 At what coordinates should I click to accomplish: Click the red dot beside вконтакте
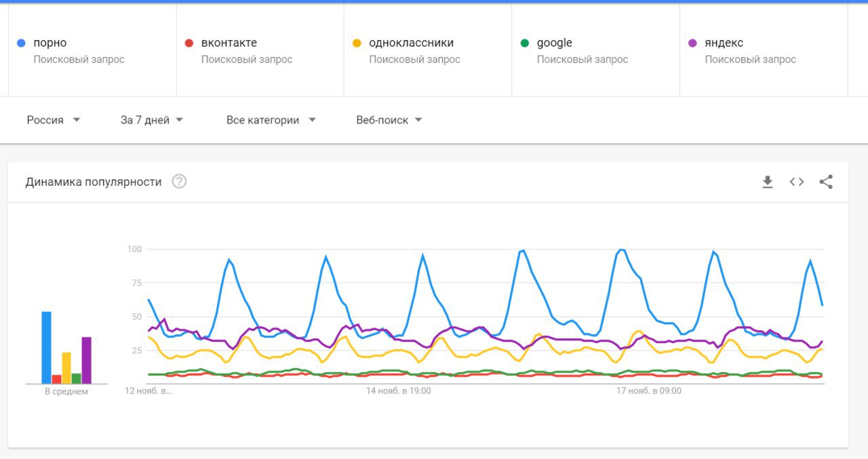[x=189, y=43]
